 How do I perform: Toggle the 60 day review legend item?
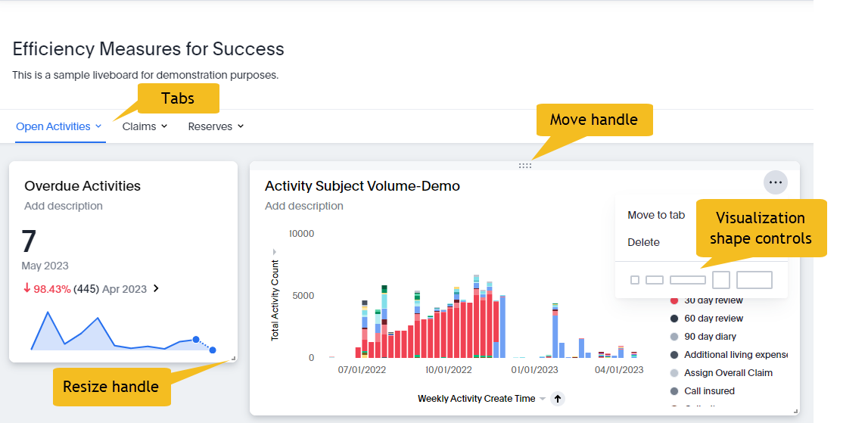click(x=713, y=319)
